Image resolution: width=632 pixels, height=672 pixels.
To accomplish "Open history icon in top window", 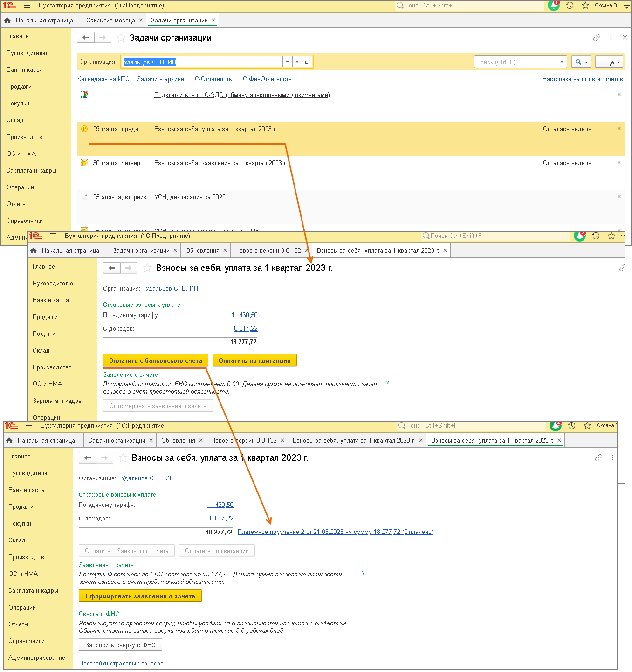I will (x=570, y=6).
